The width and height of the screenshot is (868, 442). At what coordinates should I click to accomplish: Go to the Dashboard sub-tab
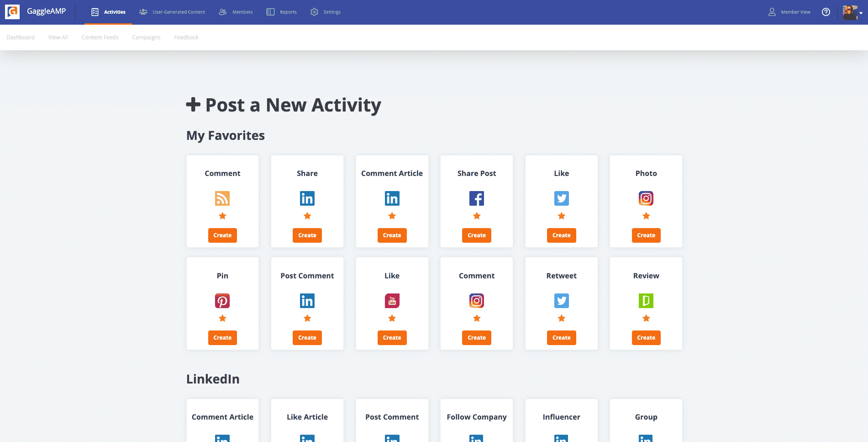21,37
